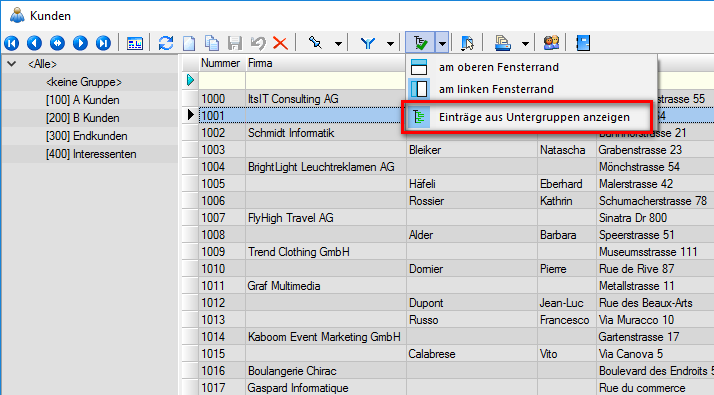This screenshot has width=714, height=395.
Task: Select <keine Gruppe> in the tree
Action: tap(84, 82)
